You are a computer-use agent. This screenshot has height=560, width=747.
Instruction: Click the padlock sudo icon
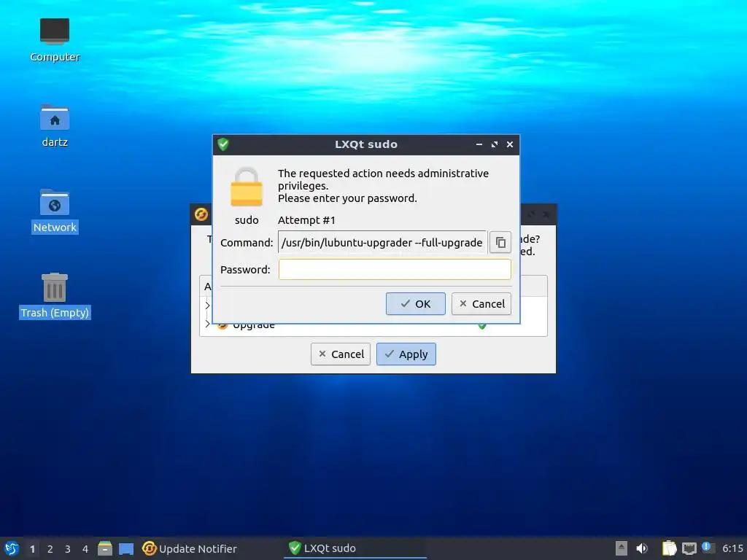tap(247, 187)
